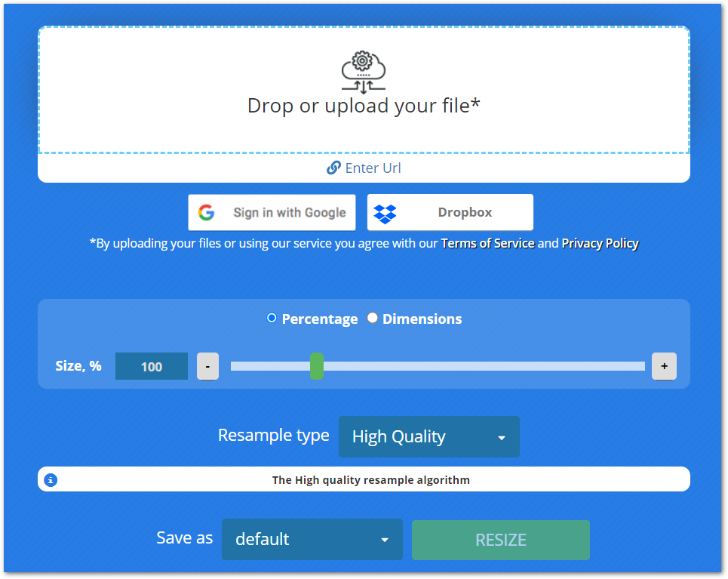Screen dimensions: 728x579
Task: Decrease size with the minus button
Action: point(207,366)
